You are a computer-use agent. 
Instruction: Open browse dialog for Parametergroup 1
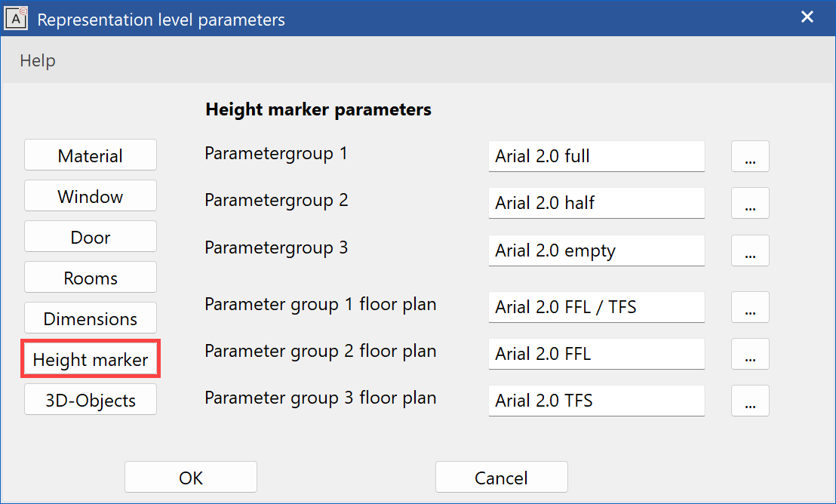[x=750, y=156]
